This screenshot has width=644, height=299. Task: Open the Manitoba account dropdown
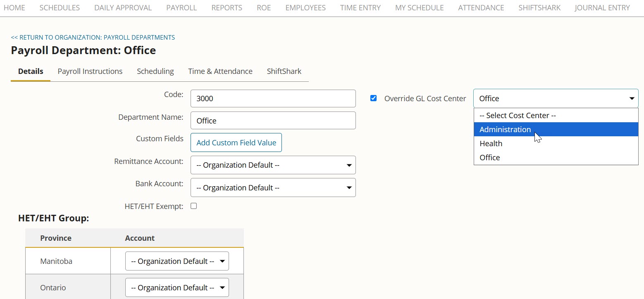pyautogui.click(x=177, y=261)
